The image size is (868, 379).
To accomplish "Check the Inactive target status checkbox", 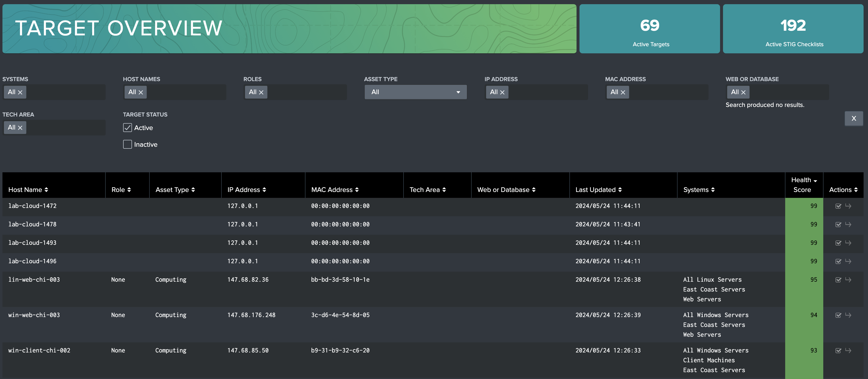I will click(x=127, y=145).
